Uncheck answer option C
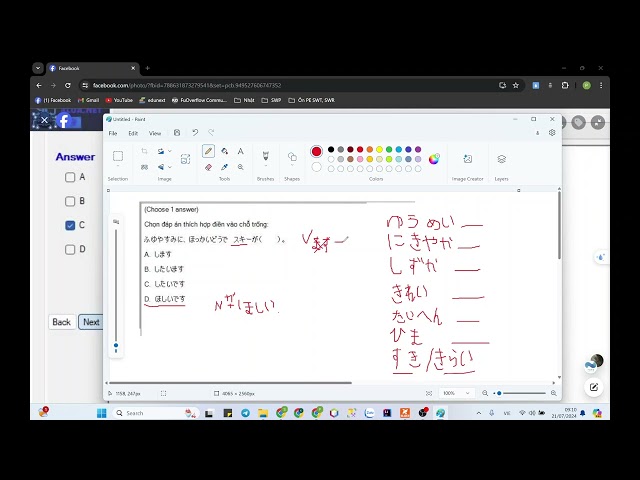The width and height of the screenshot is (640, 480). (x=70, y=225)
